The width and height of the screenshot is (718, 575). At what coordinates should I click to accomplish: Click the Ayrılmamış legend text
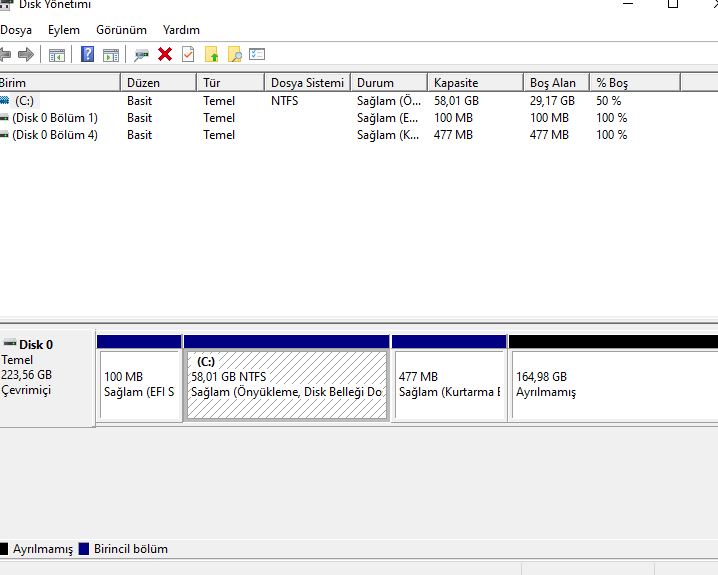[x=43, y=549]
